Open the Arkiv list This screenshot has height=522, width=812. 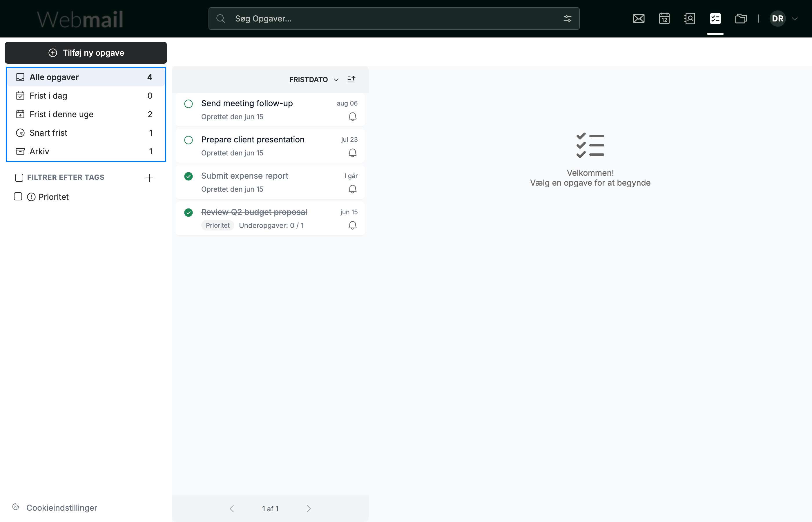pos(86,151)
